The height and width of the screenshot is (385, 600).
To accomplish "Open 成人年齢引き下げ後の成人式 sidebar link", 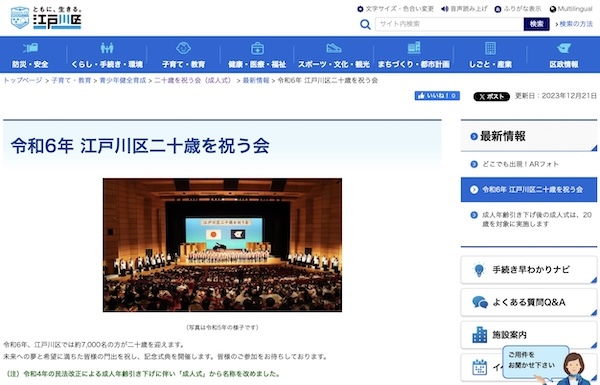I will (x=536, y=219).
